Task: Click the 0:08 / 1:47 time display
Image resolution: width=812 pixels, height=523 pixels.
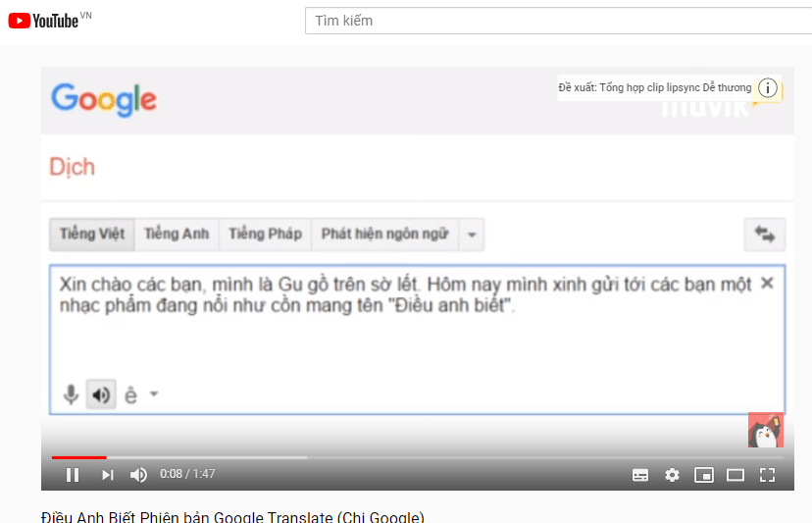Action: [x=187, y=474]
